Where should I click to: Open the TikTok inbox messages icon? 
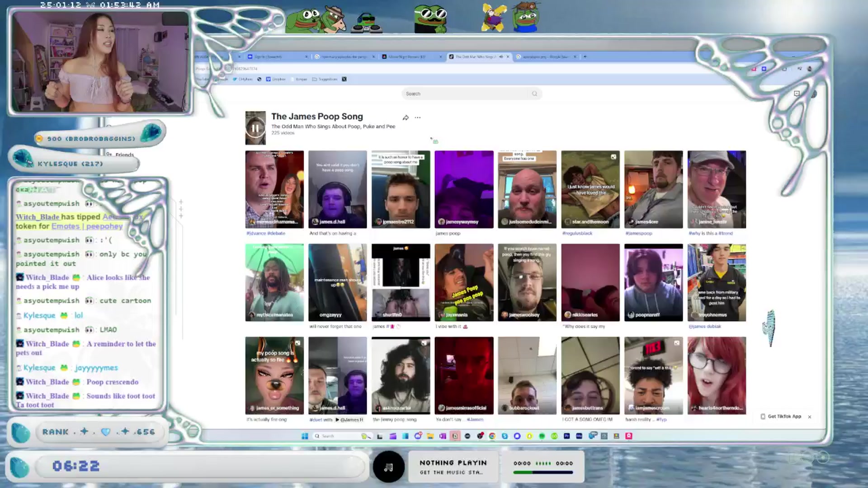(797, 94)
